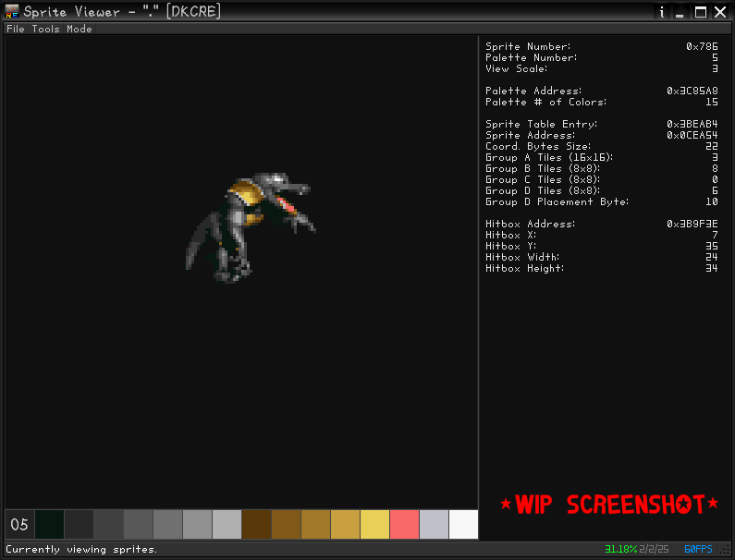Open the Mode menu
The image size is (735, 560).
79,29
